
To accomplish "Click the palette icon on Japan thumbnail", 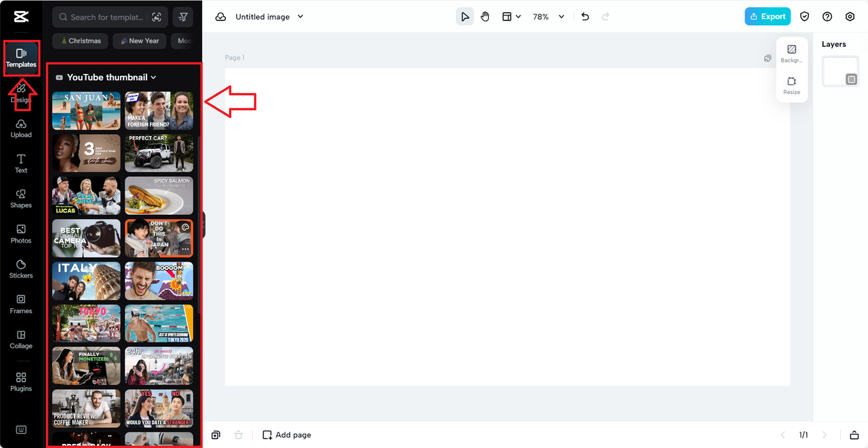I will pyautogui.click(x=185, y=228).
